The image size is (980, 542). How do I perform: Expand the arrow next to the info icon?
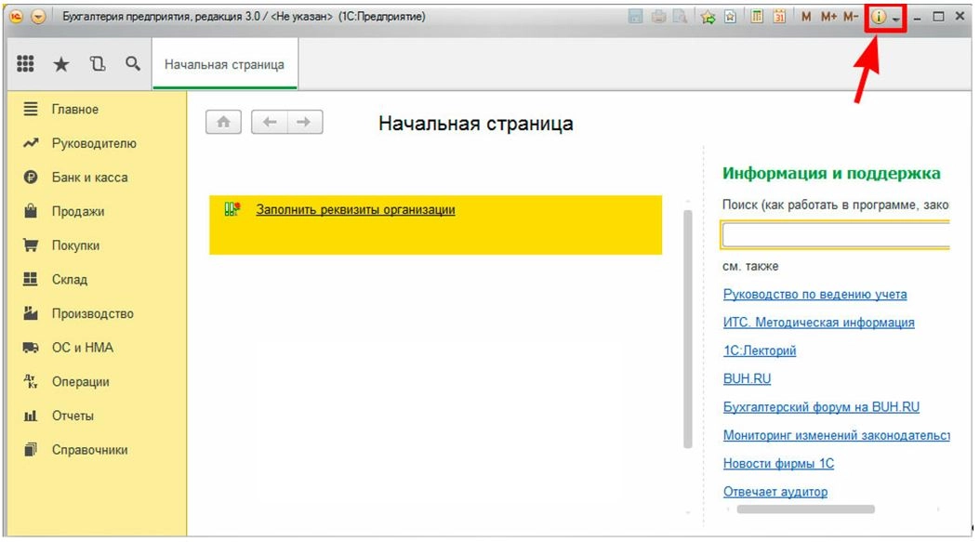coord(896,20)
